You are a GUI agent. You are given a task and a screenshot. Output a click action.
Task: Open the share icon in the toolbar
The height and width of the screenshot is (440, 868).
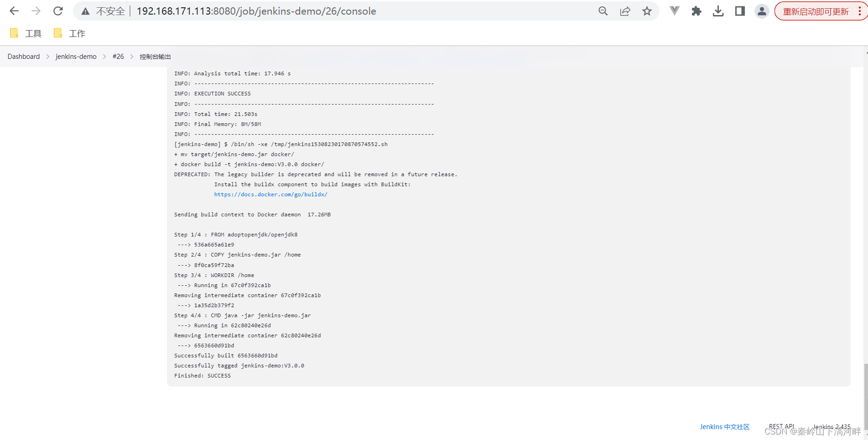(x=625, y=11)
